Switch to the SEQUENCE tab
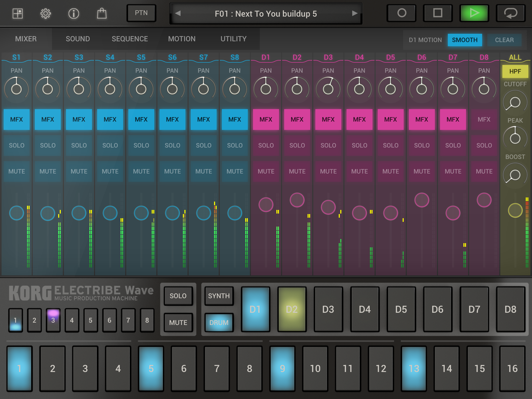 coord(130,39)
